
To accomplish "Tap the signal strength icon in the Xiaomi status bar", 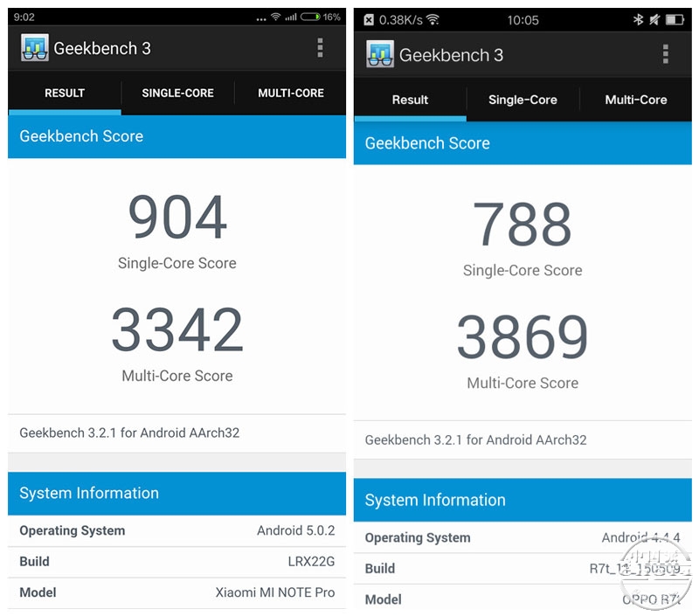I will pyautogui.click(x=291, y=17).
